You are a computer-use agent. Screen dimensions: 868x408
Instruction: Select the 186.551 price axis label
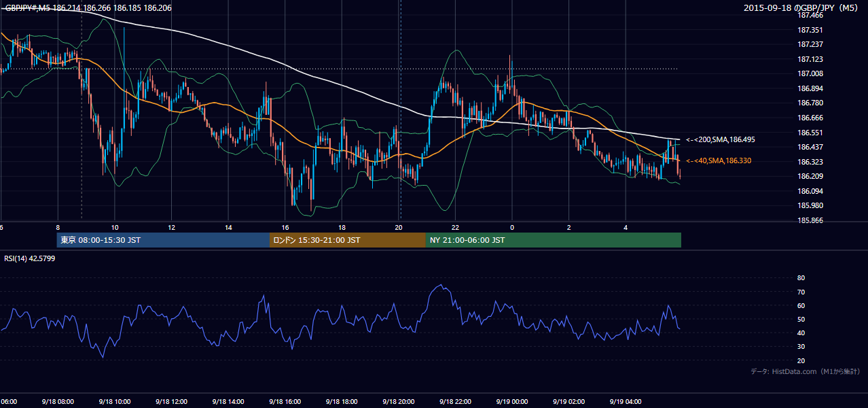pos(810,133)
